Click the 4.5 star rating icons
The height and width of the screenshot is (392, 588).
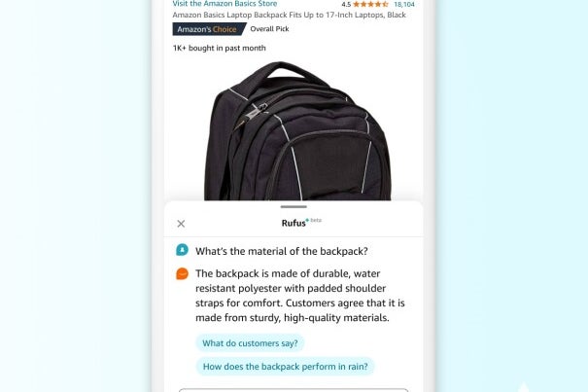[x=370, y=5]
